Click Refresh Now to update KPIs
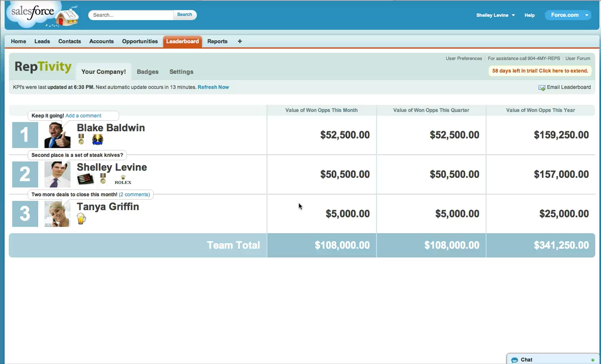This screenshot has height=364, width=601. pyautogui.click(x=213, y=87)
